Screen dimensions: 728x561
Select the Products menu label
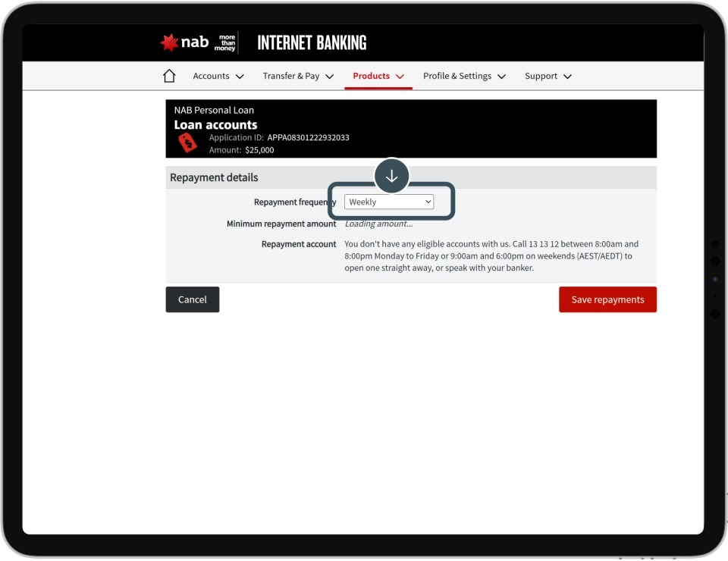(x=371, y=76)
